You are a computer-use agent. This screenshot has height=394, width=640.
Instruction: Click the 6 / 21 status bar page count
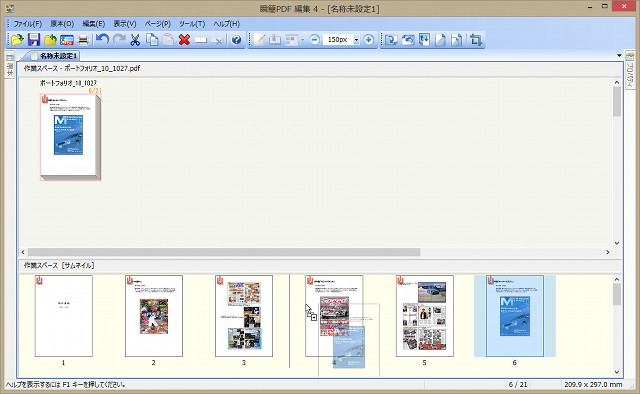(518, 385)
